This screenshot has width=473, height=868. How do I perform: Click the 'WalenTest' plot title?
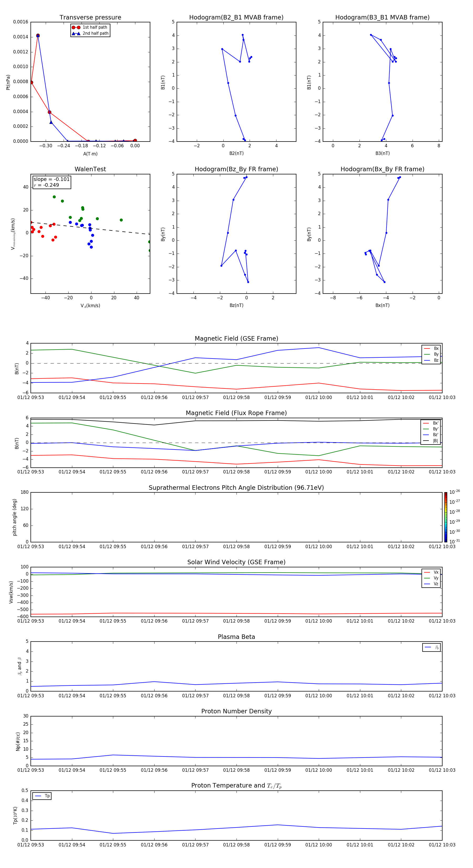click(90, 169)
